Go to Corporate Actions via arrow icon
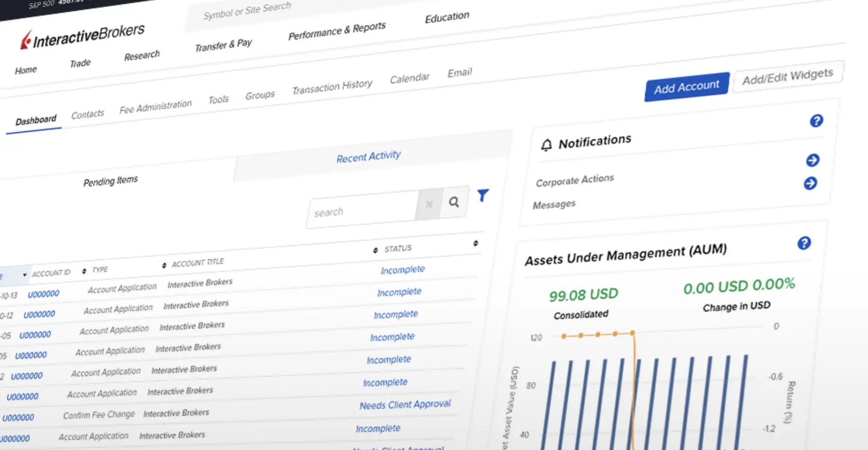The height and width of the screenshot is (450, 868). click(x=813, y=160)
